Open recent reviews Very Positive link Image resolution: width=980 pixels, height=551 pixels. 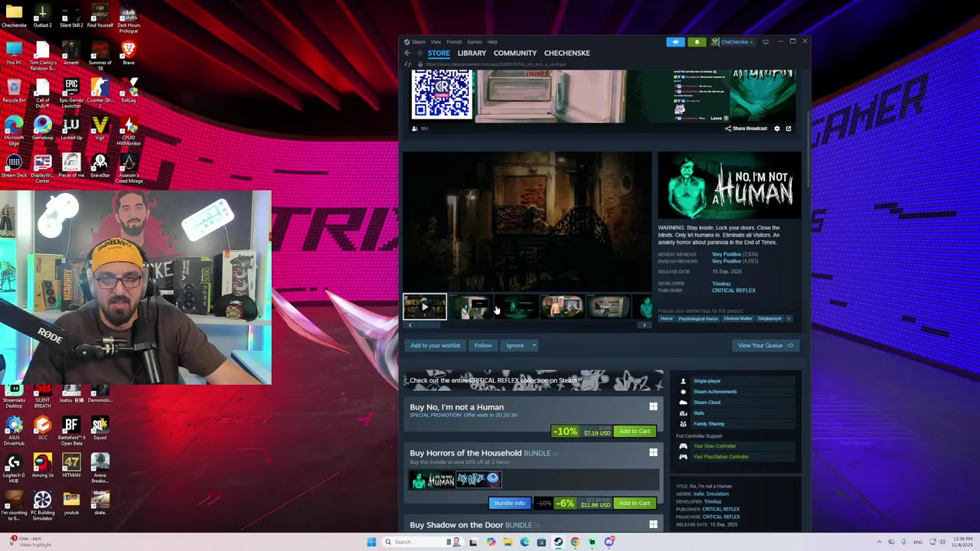click(726, 254)
